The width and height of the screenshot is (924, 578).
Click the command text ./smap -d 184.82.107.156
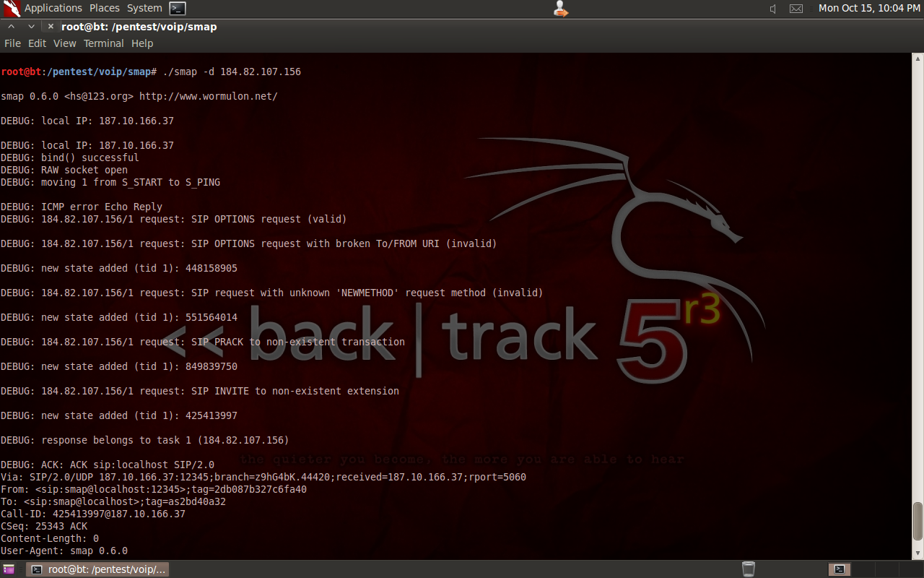click(x=232, y=72)
